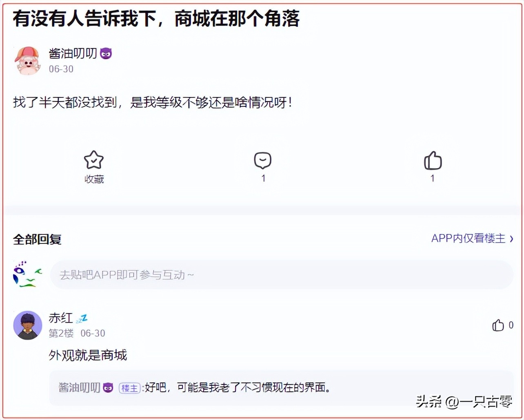524x420 pixels.
Task: Toggle like on the main post
Action: [x=433, y=161]
